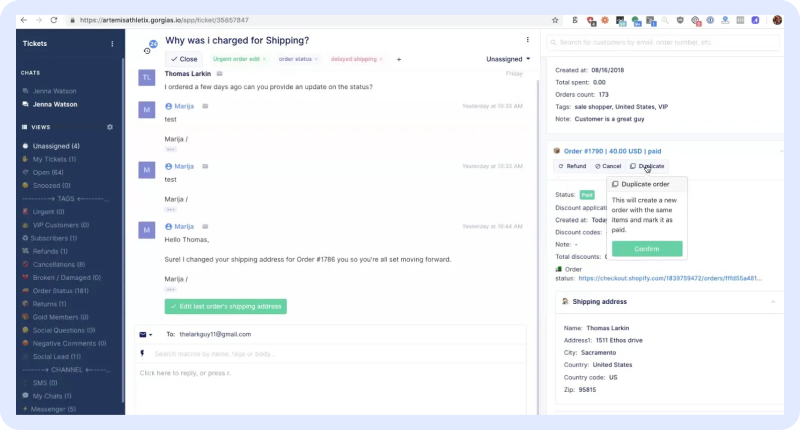
Task: Expand the quoted text in the 10:44 AM message
Action: point(170,290)
